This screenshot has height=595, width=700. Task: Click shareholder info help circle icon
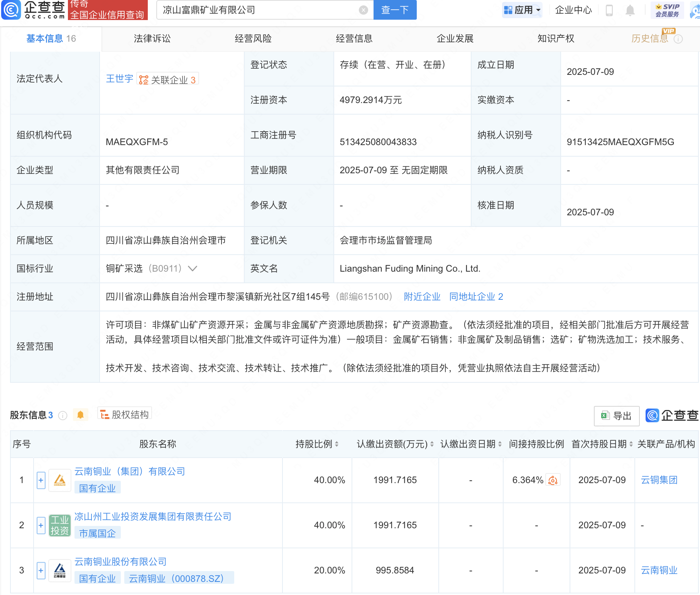(63, 415)
